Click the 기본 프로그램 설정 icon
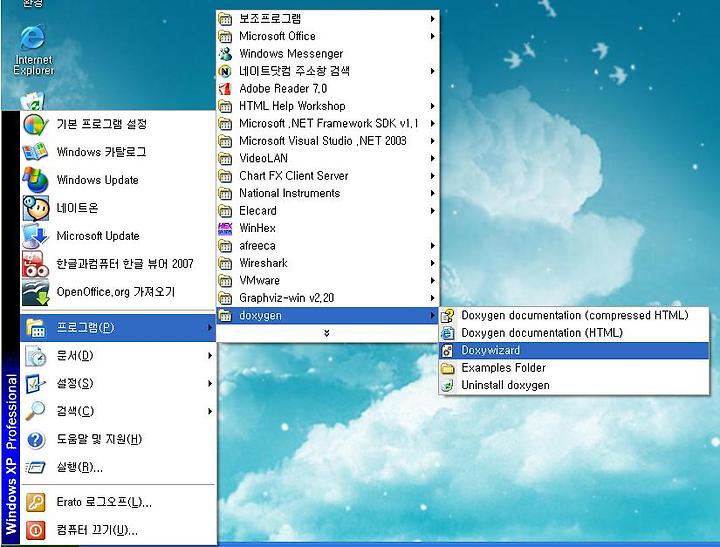The width and height of the screenshot is (720, 547). click(35, 124)
